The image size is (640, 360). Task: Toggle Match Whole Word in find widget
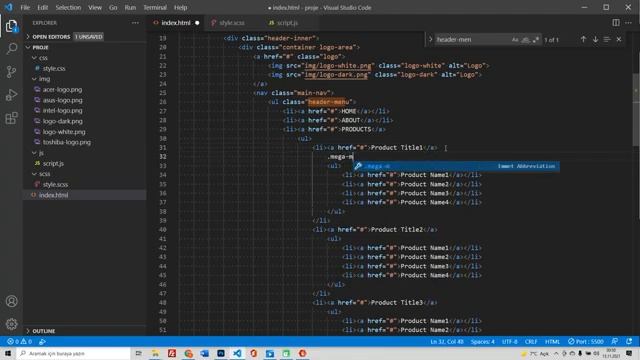pos(526,40)
